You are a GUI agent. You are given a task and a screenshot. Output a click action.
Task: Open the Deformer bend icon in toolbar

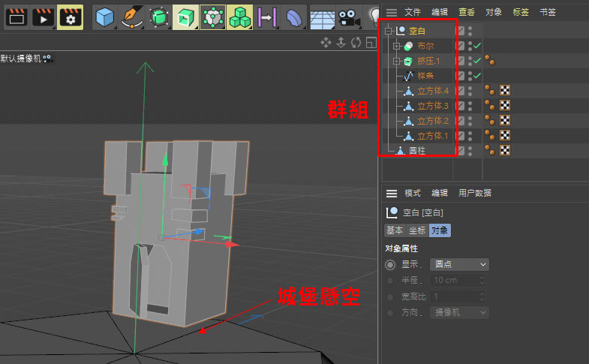coord(293,17)
